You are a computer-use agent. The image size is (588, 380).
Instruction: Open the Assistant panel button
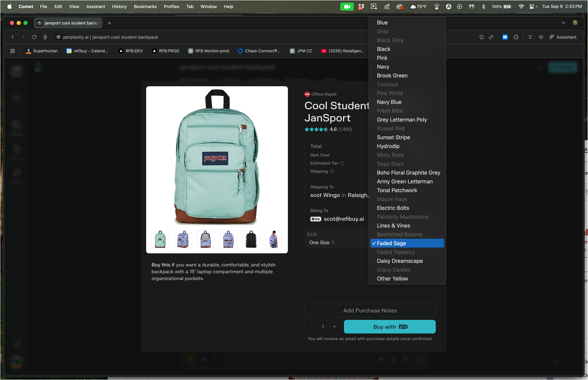(x=563, y=37)
